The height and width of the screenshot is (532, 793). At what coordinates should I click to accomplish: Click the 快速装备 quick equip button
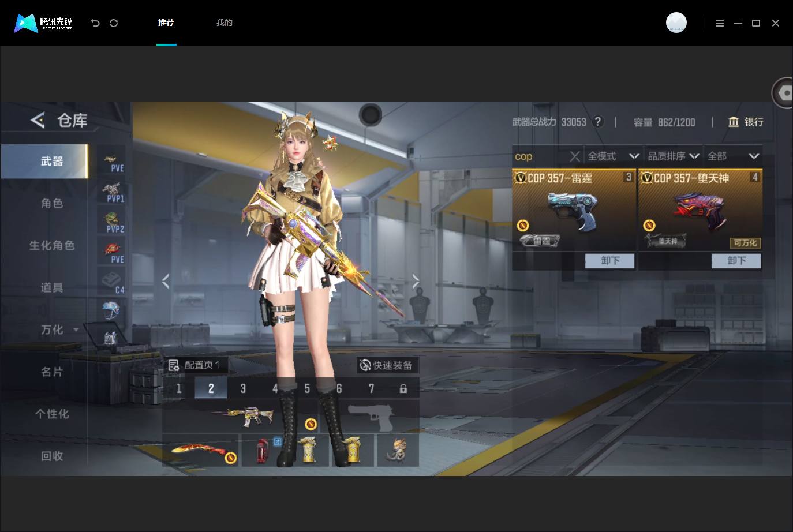pos(388,365)
